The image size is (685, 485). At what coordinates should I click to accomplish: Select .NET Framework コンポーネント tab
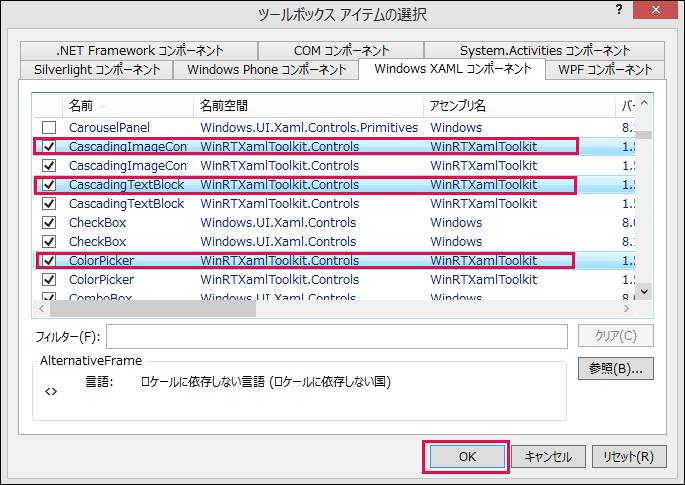(139, 51)
